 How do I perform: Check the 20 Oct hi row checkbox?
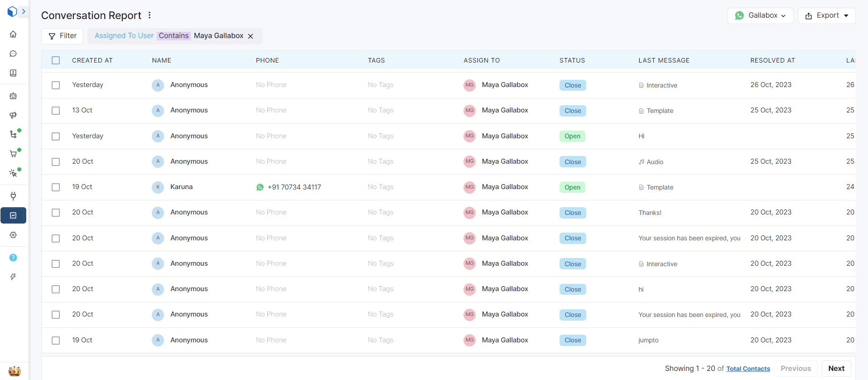pos(56,289)
